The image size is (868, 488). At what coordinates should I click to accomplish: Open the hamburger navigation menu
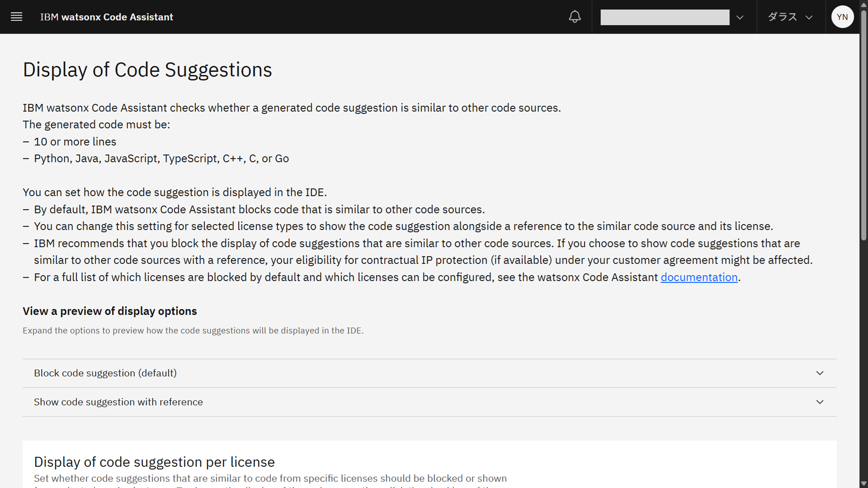(16, 17)
